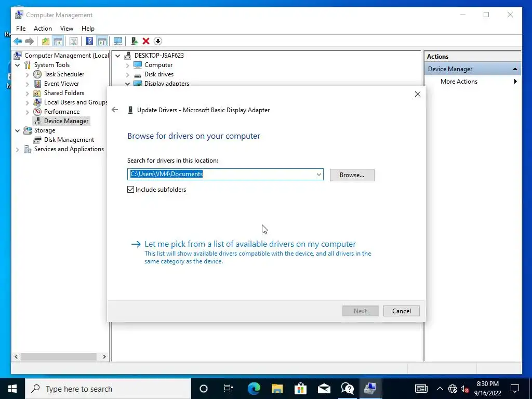Image resolution: width=532 pixels, height=399 pixels.
Task: Uncheck the Include subfolders checkbox
Action: 130,190
